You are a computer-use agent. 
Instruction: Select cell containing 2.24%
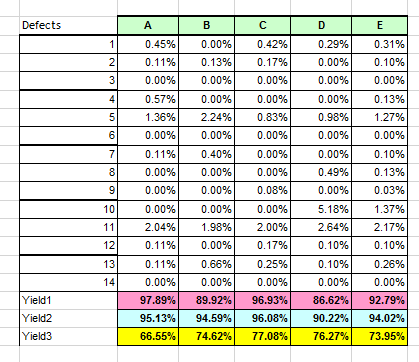click(x=206, y=117)
